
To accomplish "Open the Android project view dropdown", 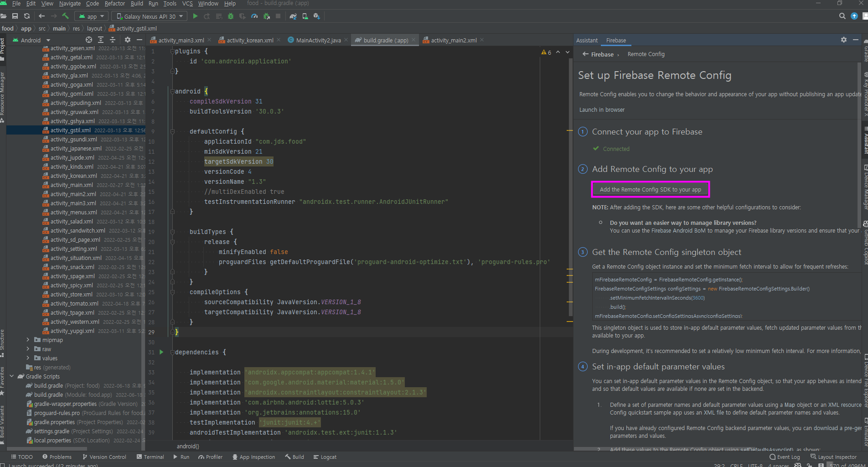I will pyautogui.click(x=31, y=40).
